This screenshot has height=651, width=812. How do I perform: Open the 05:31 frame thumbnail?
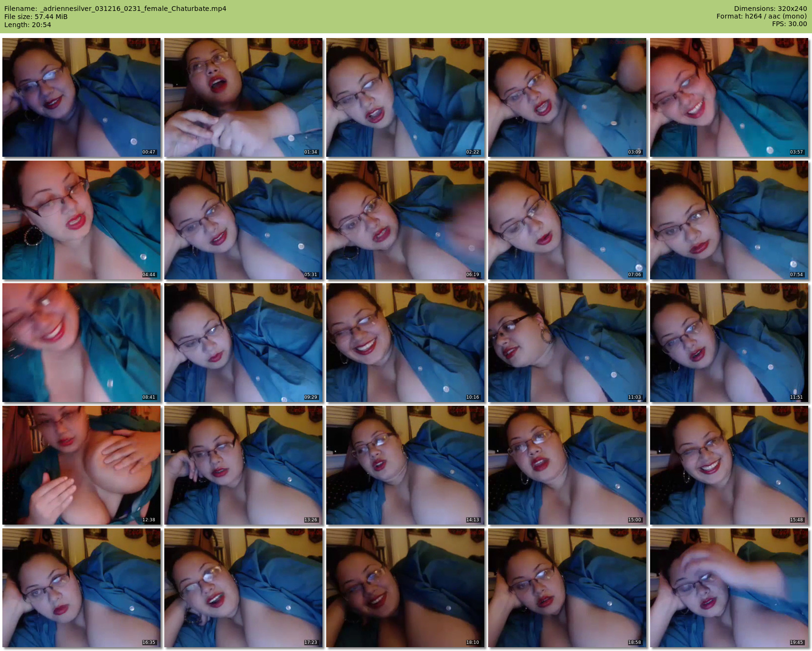click(243, 220)
